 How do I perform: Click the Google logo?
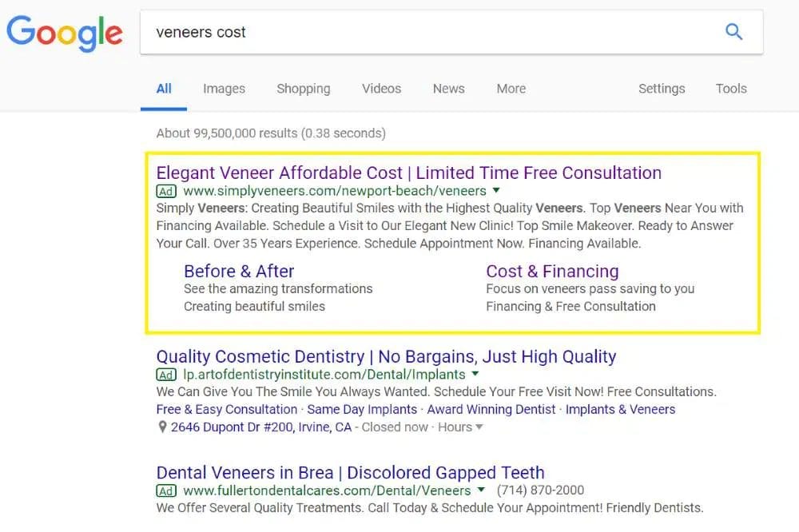tap(65, 33)
